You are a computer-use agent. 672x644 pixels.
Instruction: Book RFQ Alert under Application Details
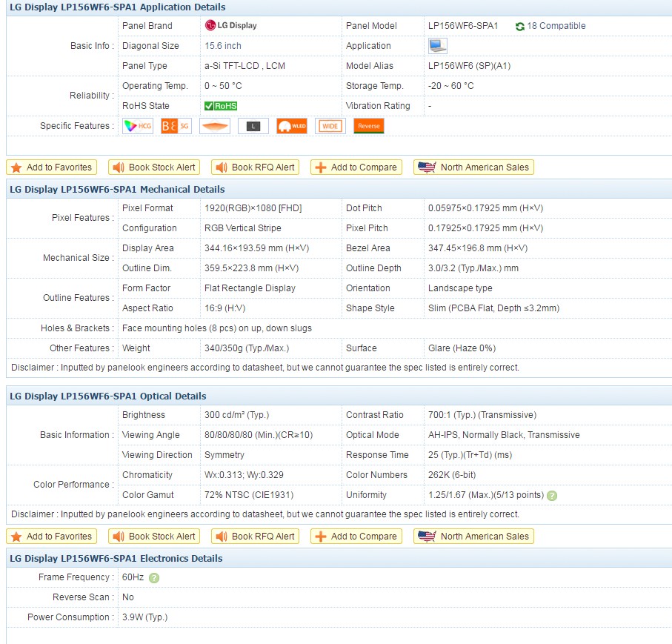point(255,167)
